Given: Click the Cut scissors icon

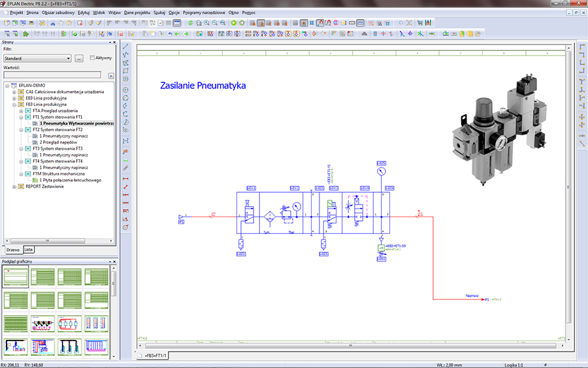Looking at the screenshot, I should tap(53, 24).
